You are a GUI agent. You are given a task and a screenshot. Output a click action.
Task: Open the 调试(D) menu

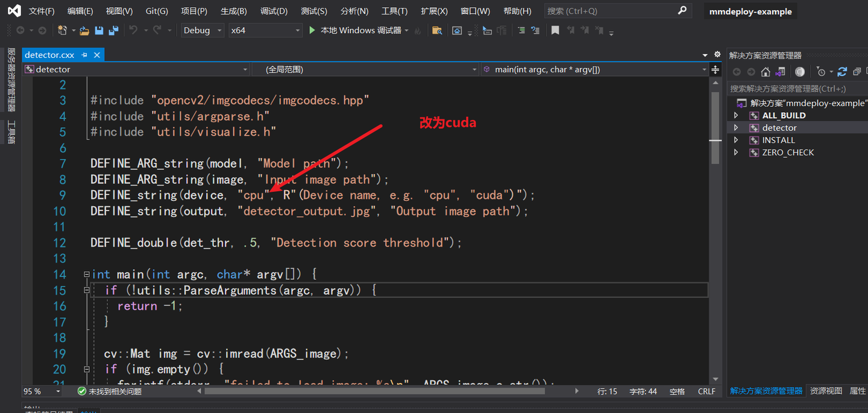274,11
